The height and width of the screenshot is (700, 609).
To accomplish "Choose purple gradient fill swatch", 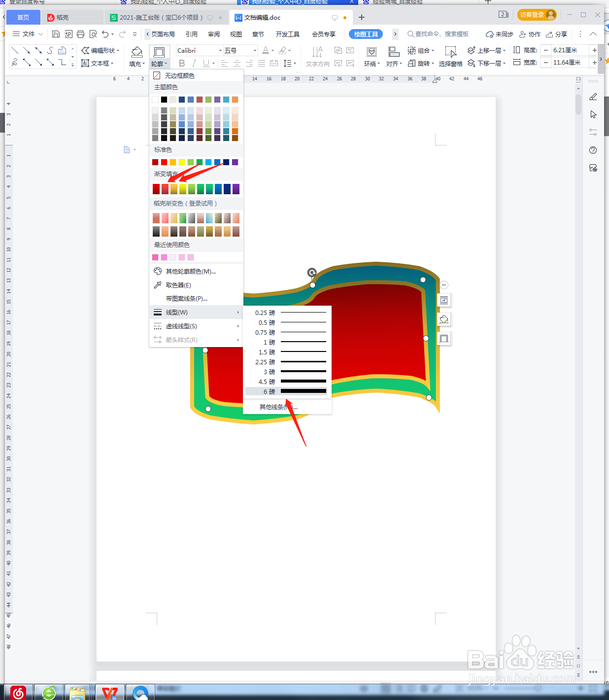I will 236,189.
